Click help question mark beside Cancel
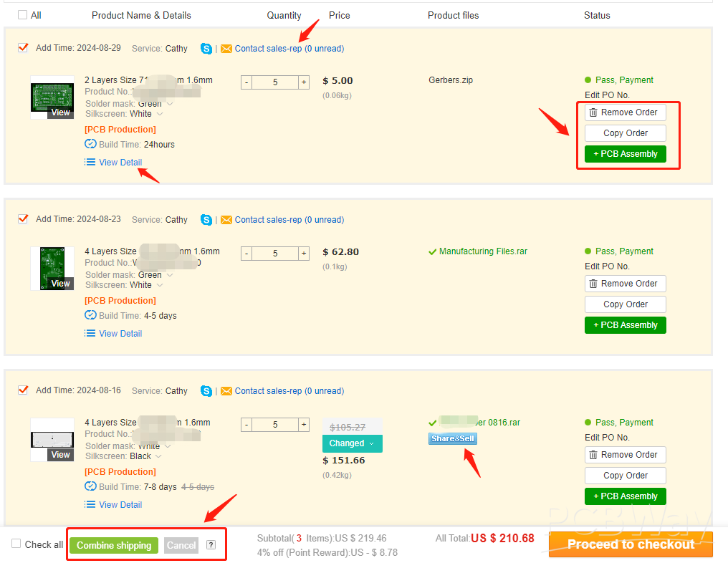 click(x=211, y=545)
